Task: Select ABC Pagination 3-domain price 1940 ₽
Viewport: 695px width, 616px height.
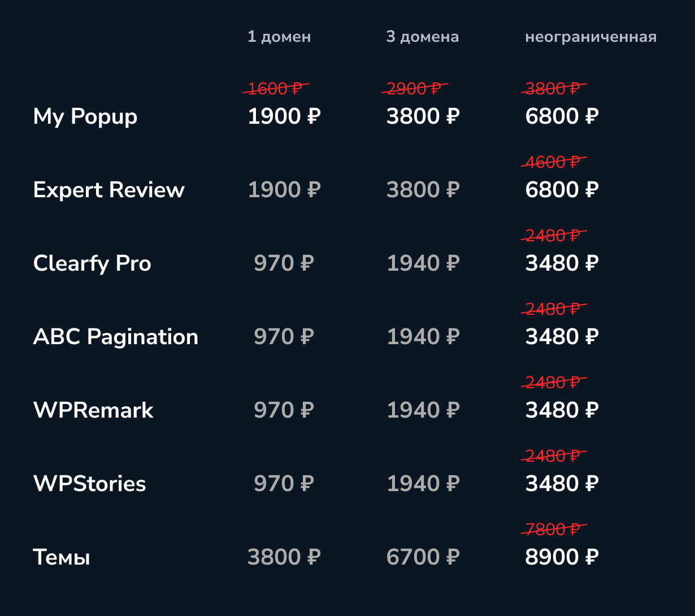Action: [x=423, y=337]
